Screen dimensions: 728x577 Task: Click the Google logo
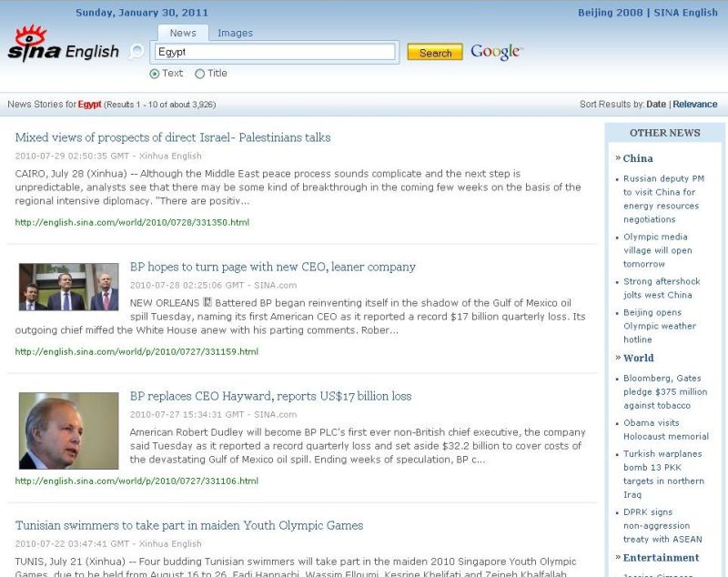click(x=496, y=52)
